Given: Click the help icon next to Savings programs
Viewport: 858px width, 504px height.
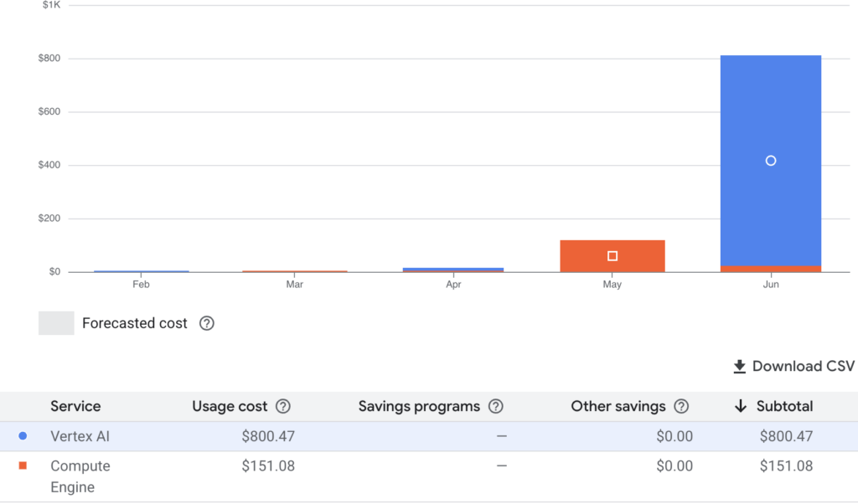Looking at the screenshot, I should click(x=496, y=406).
